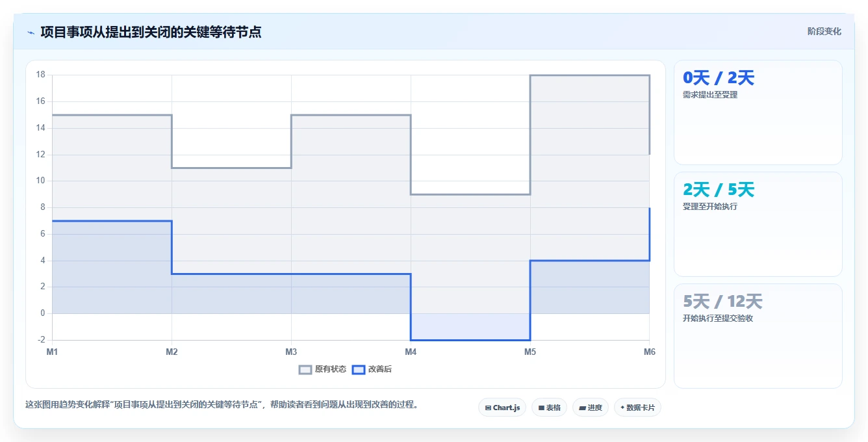
Task: Select the Chart.js tag chip
Action: point(502,408)
